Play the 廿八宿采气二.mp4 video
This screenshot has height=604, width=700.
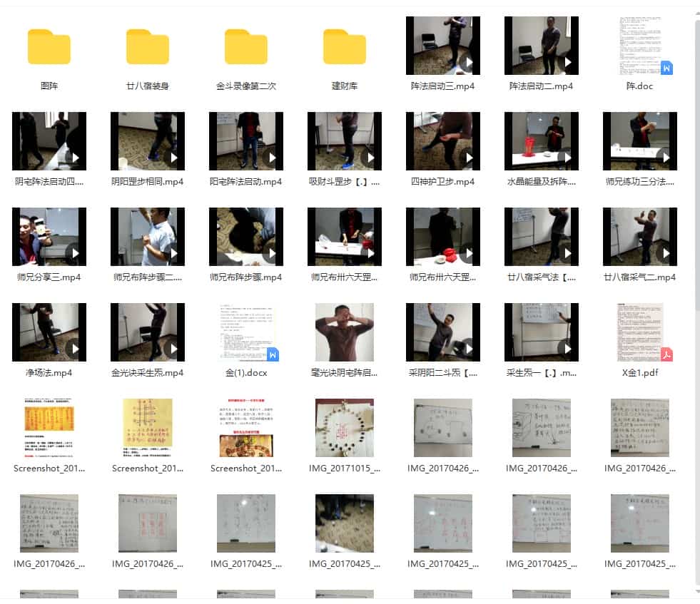click(639, 237)
